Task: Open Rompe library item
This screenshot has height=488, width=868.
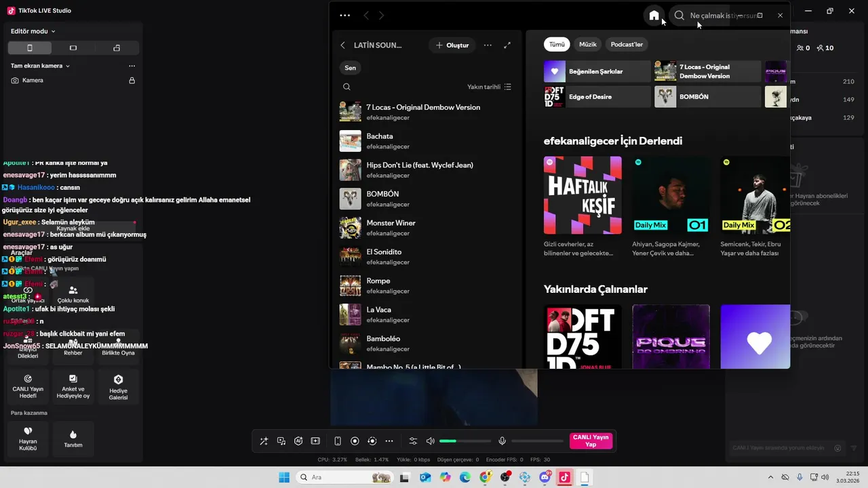Action: tap(426, 285)
